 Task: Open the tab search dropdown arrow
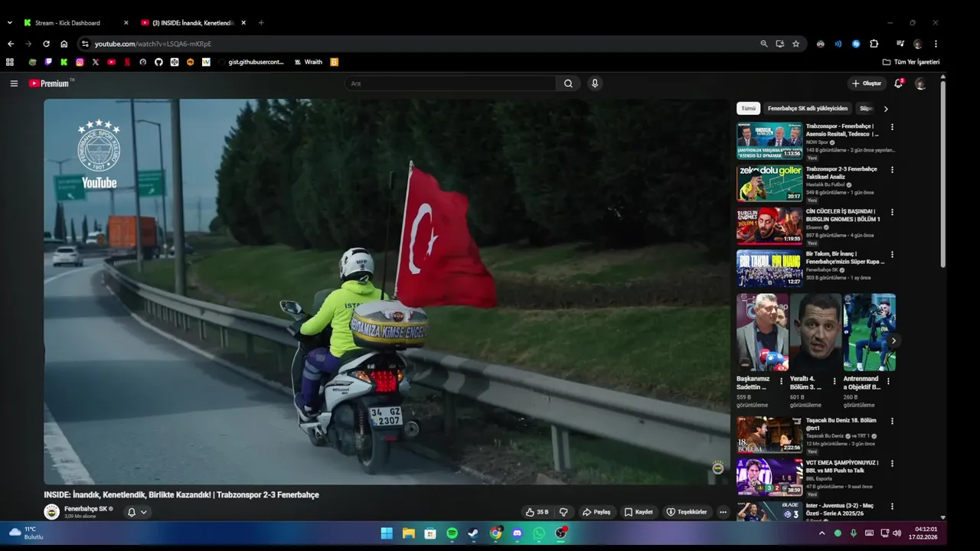coord(10,23)
